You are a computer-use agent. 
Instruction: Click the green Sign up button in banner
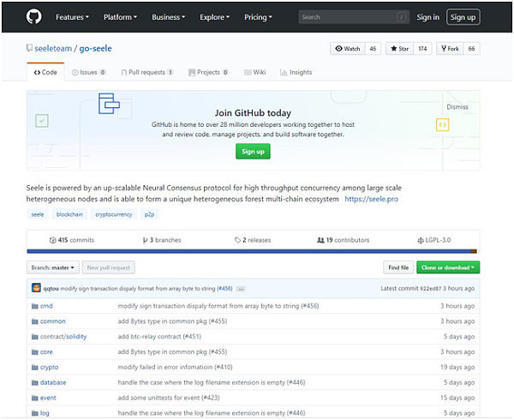(x=253, y=151)
